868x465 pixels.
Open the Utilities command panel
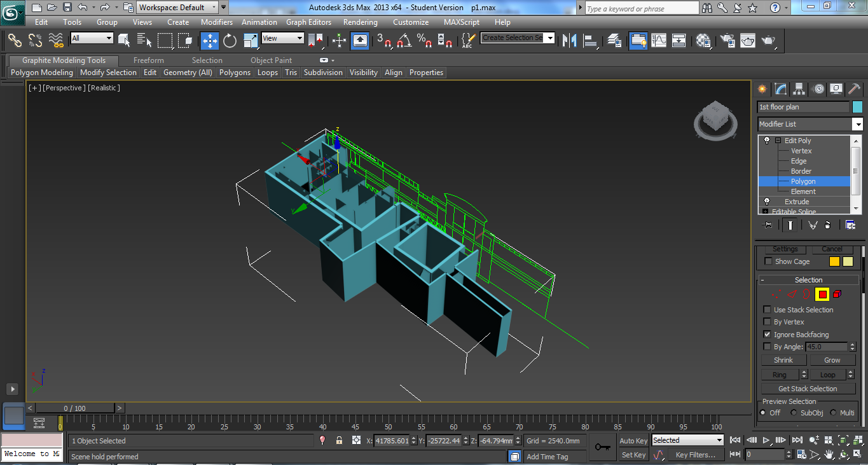tap(854, 89)
